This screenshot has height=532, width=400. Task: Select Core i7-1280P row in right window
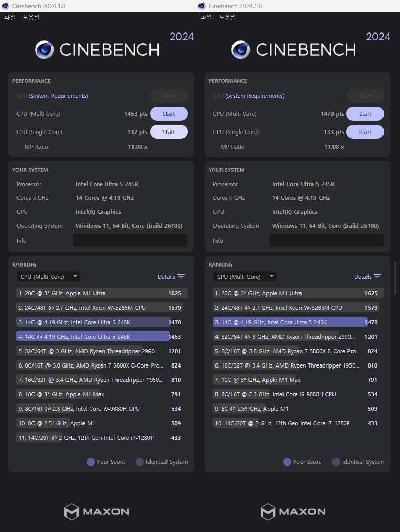click(x=298, y=423)
